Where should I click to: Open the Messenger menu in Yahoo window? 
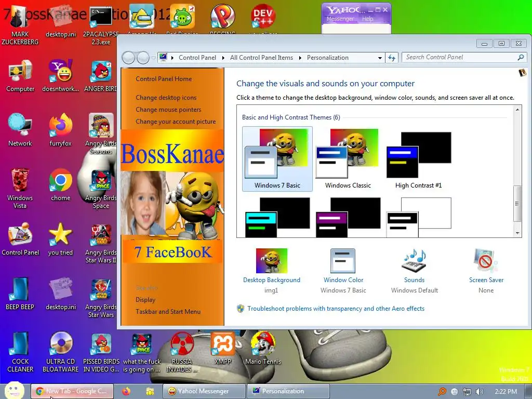pos(340,19)
